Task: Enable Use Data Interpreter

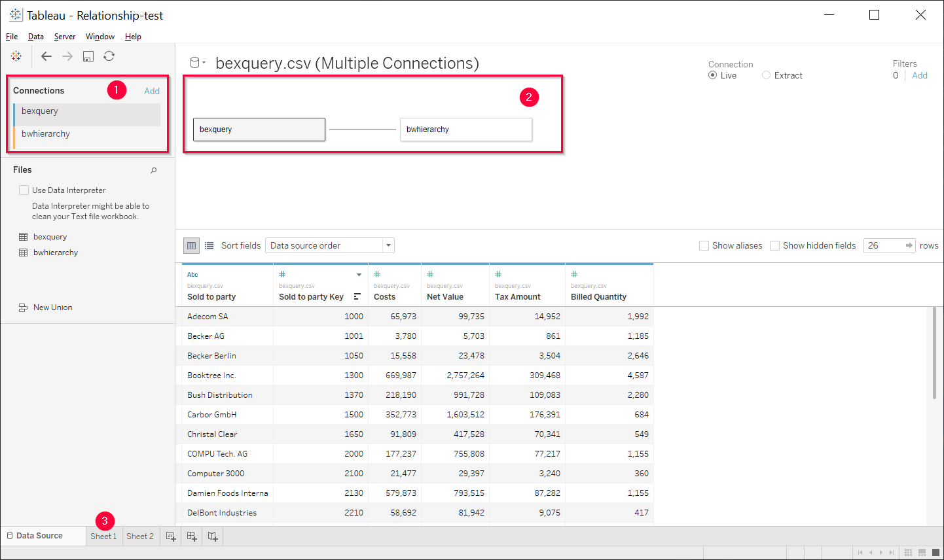Action: tap(24, 190)
